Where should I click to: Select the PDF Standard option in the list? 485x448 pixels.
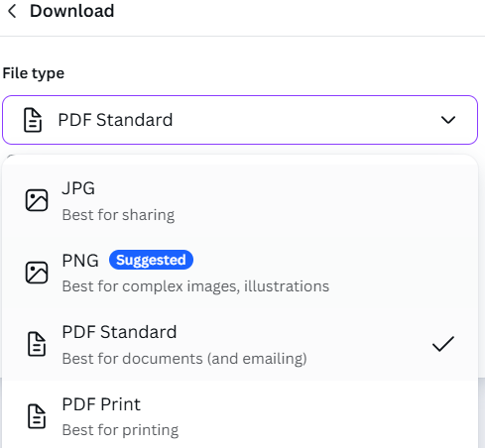tap(240, 344)
